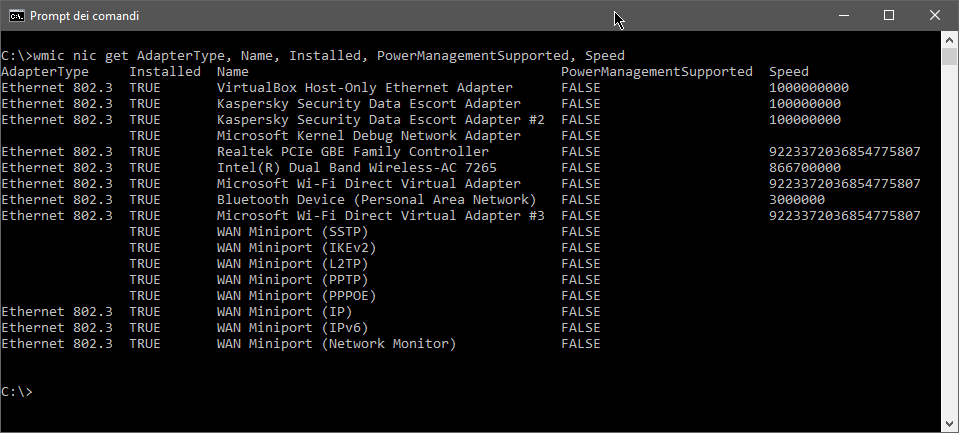Click the PowerManagementSupported column header

656,72
